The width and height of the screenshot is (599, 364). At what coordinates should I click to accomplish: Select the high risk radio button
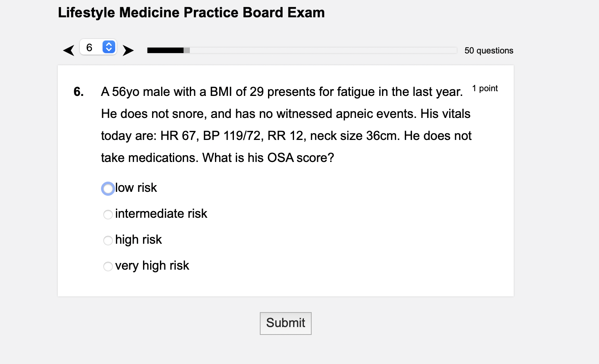(108, 241)
